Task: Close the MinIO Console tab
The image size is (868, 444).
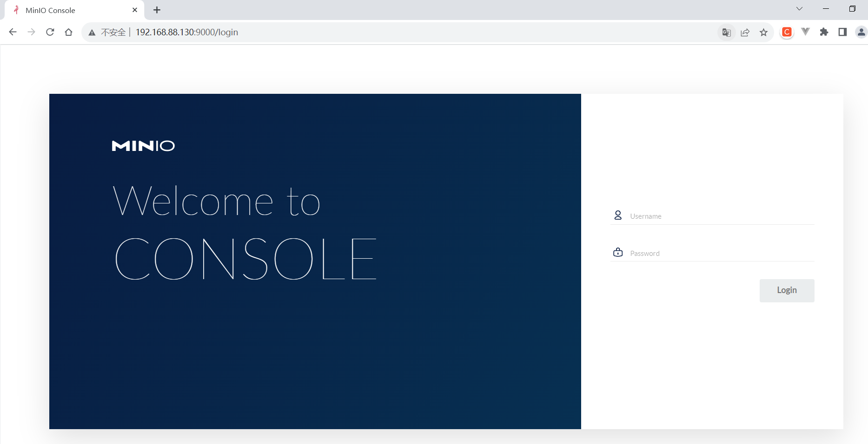Action: [135, 10]
